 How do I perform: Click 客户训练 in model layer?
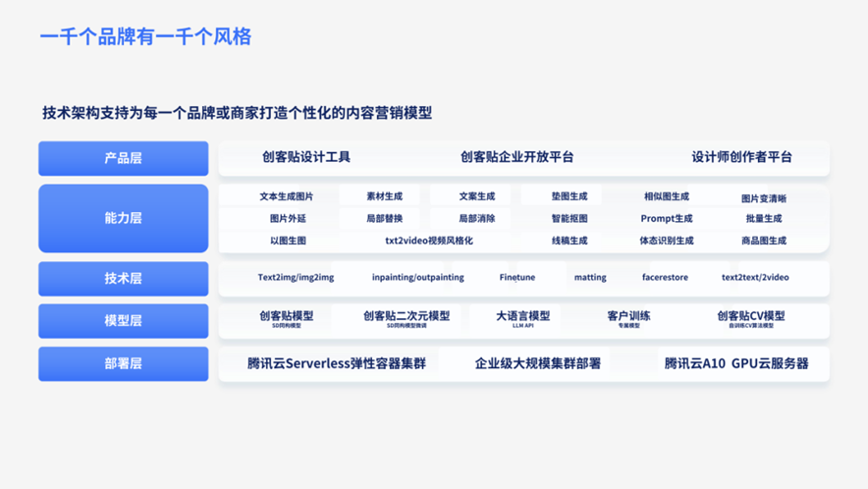coord(628,316)
